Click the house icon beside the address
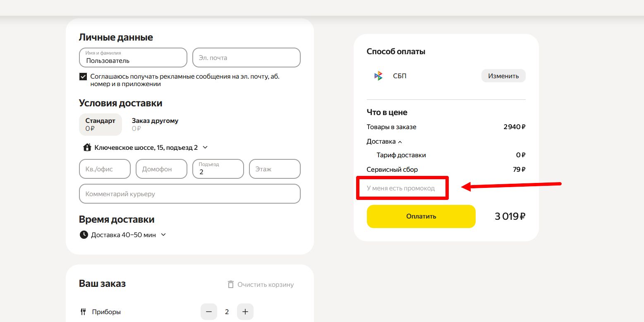This screenshot has width=644, height=322. click(x=87, y=147)
